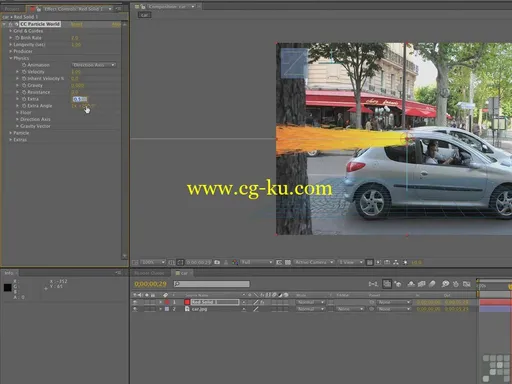The height and width of the screenshot is (384, 512).
Task: Click the timeline timecode 0:00:00:29
Action: click(x=150, y=284)
